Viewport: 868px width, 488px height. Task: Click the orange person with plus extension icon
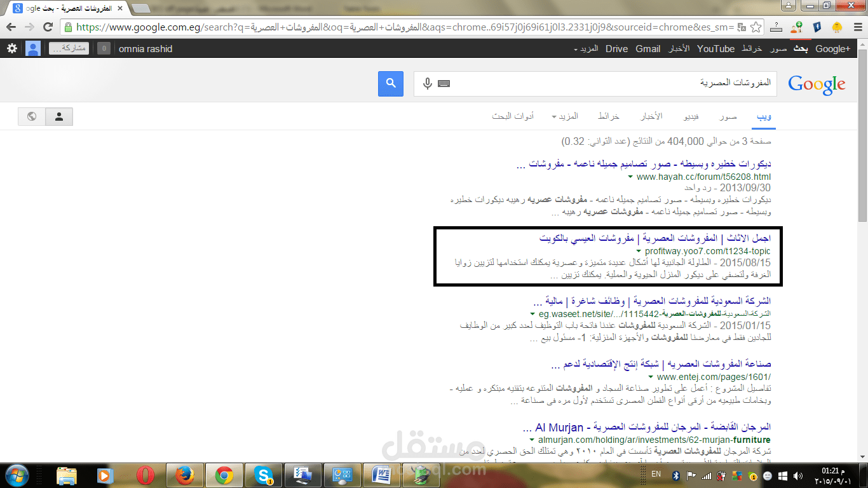click(x=796, y=27)
